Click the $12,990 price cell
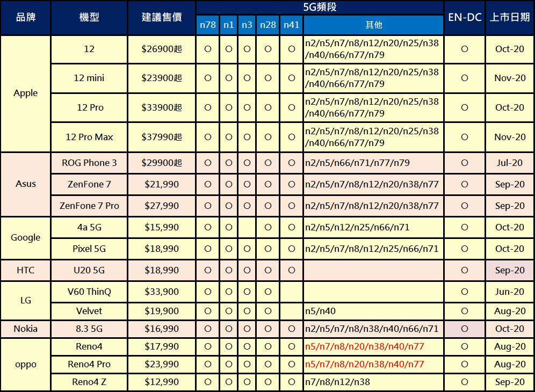 162,382
